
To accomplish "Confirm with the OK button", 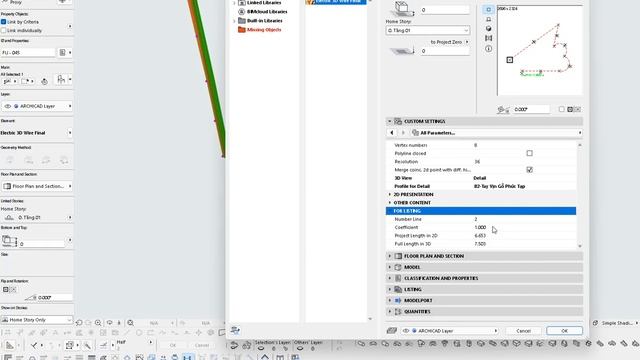I will coord(564,331).
